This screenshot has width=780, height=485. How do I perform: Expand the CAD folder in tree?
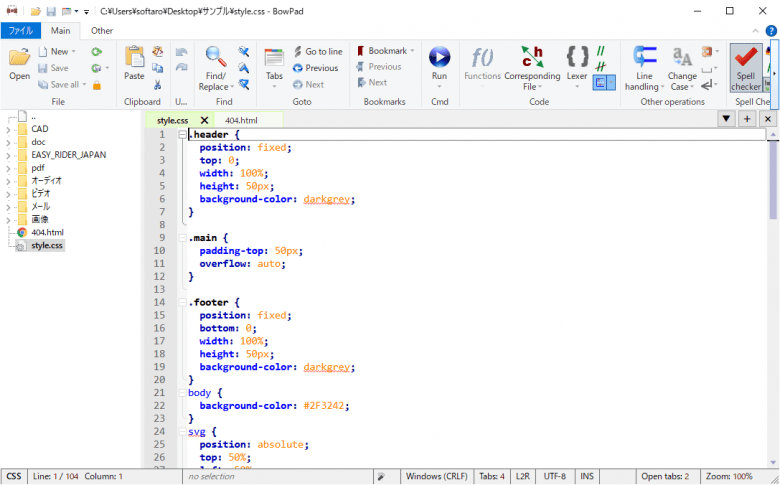pyautogui.click(x=8, y=129)
